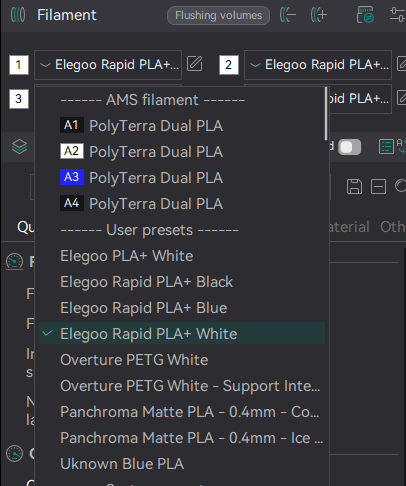Click the Filament spool header icon
406x486 pixels.
18,15
